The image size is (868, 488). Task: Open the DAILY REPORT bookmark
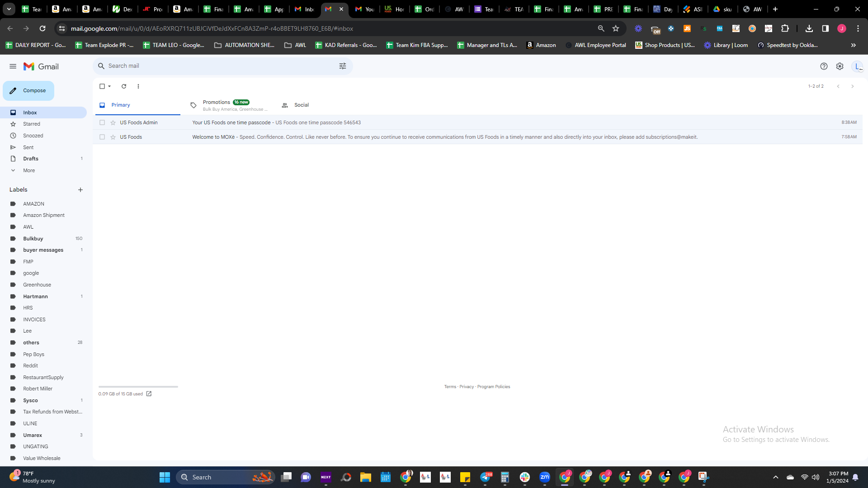coord(36,45)
